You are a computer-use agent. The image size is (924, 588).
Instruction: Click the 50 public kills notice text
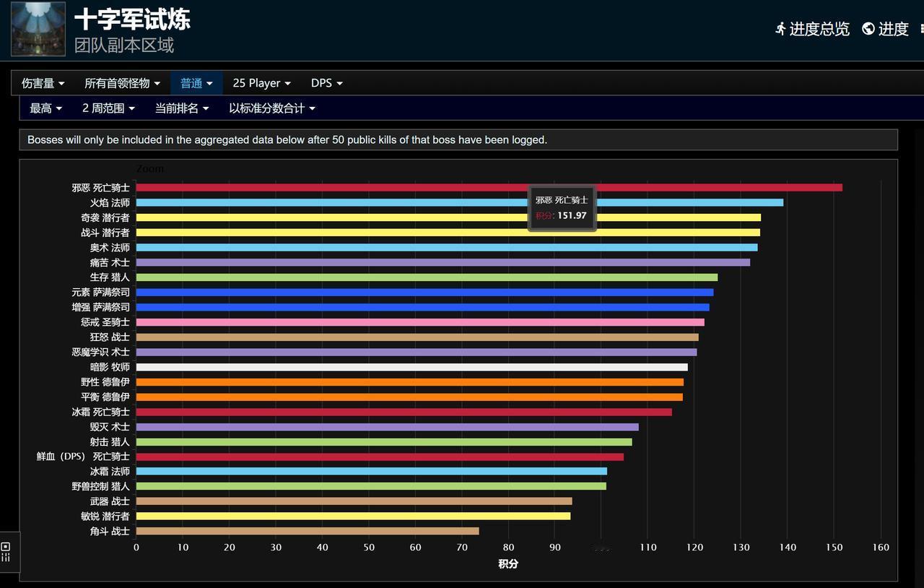pyautogui.click(x=287, y=140)
